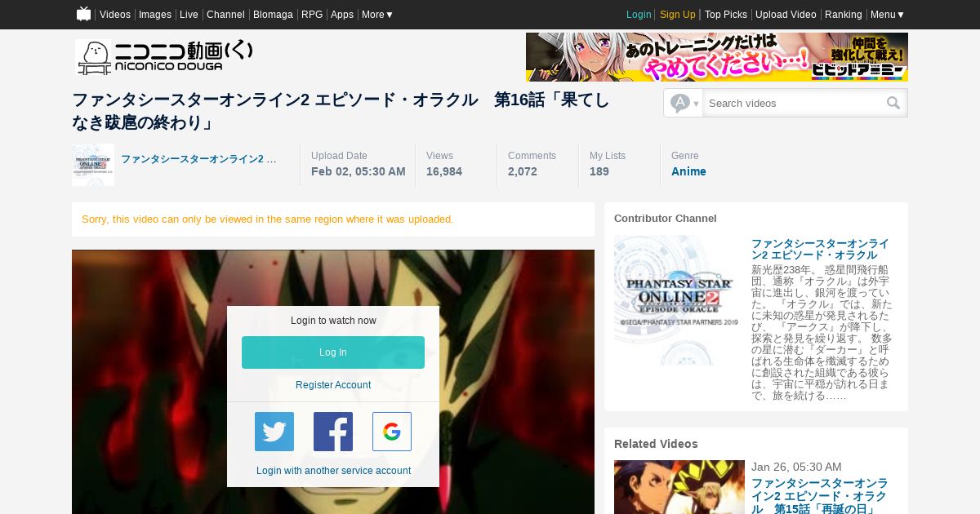Open the Blomaga section

point(273,15)
